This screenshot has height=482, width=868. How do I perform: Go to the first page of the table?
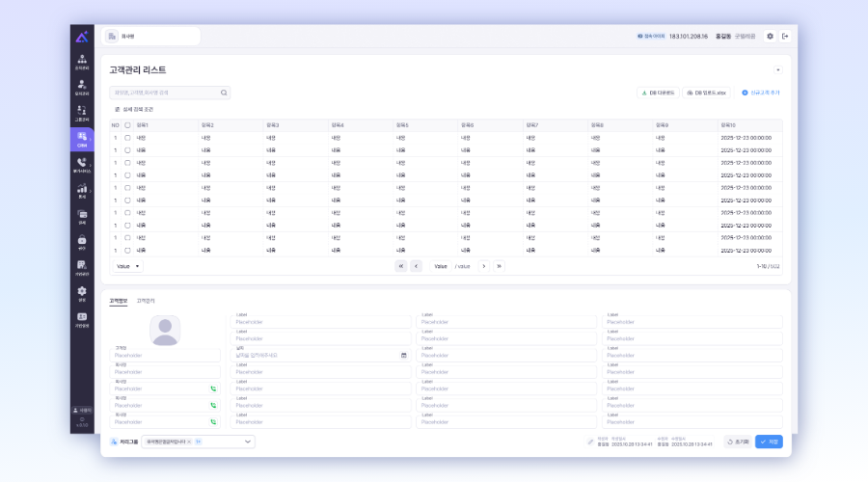coord(400,266)
